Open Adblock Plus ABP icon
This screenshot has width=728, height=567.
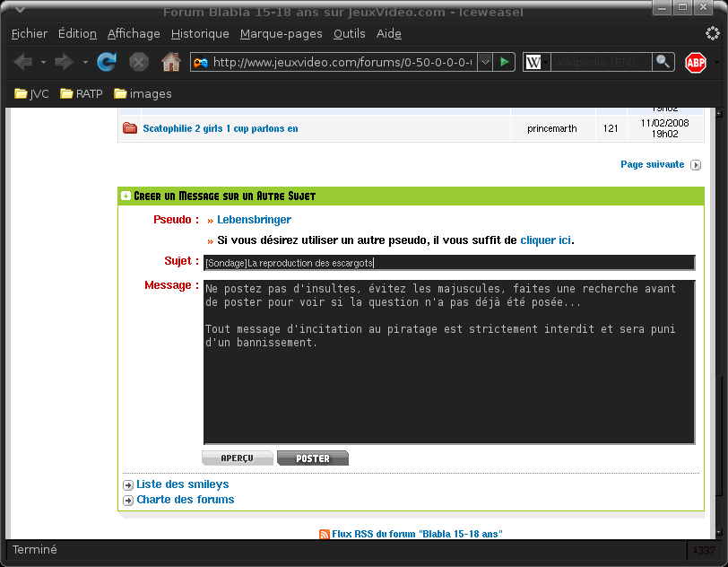[x=696, y=62]
